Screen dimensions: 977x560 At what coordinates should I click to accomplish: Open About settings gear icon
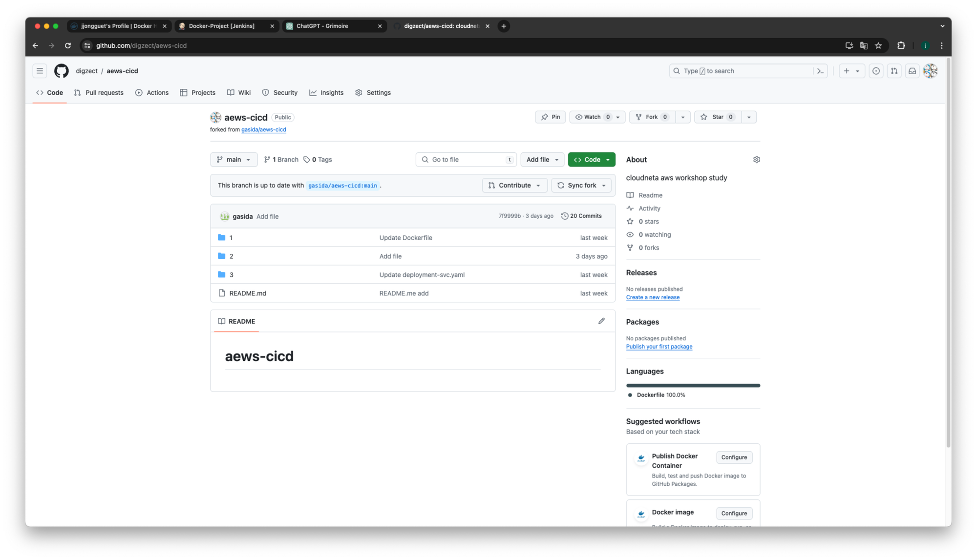tap(756, 160)
